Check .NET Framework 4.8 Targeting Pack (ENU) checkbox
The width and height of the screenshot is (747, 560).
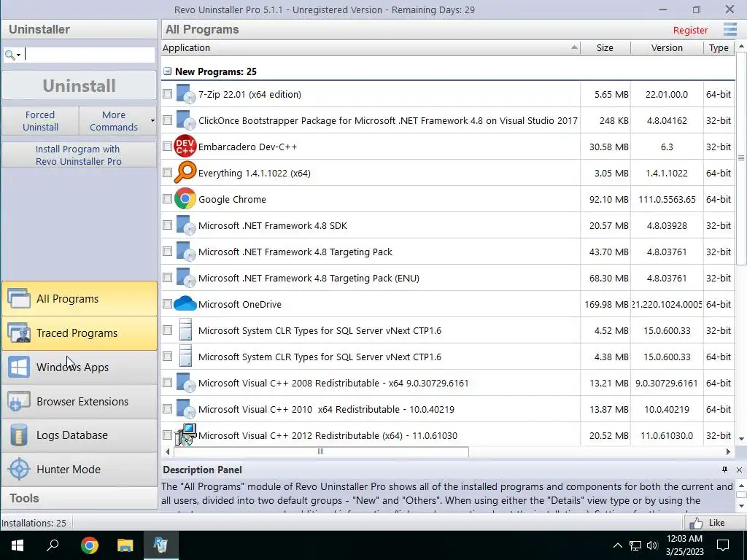167,278
